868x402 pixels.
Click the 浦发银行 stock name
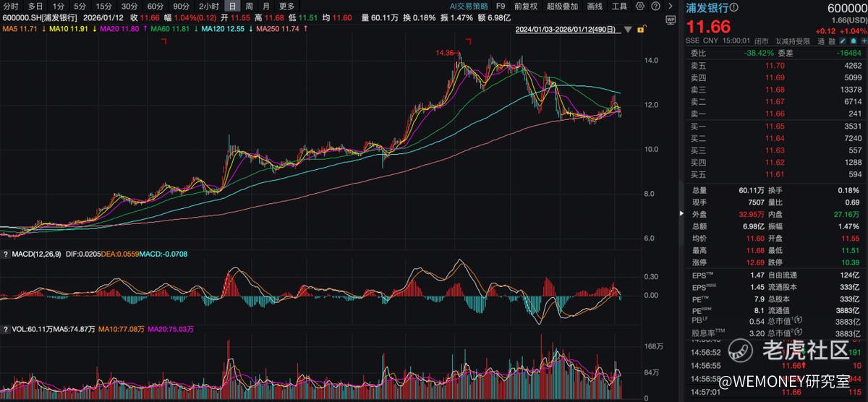point(708,7)
